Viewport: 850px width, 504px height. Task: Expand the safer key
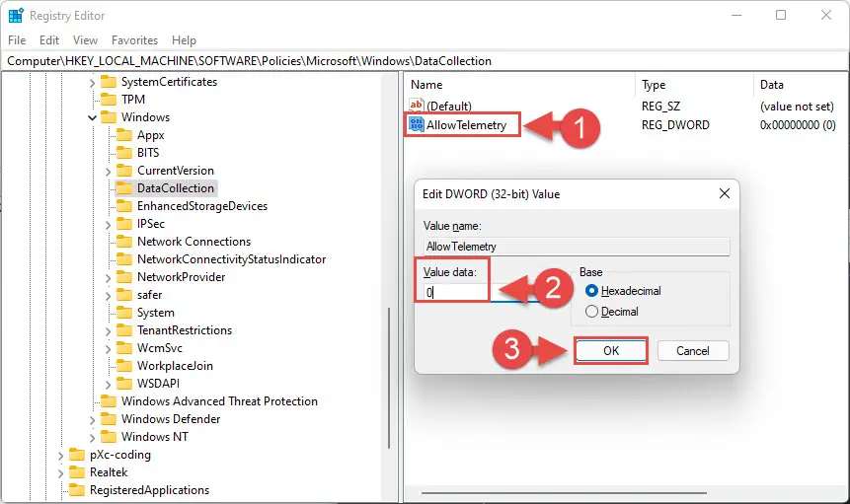pyautogui.click(x=108, y=296)
